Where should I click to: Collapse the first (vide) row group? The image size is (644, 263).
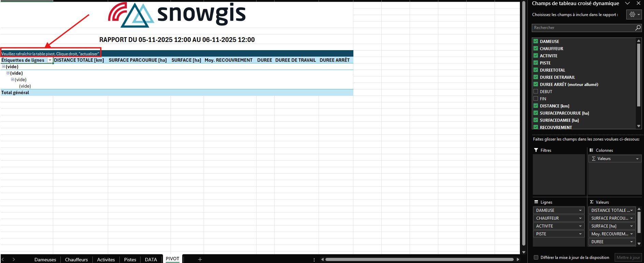[x=4, y=67]
